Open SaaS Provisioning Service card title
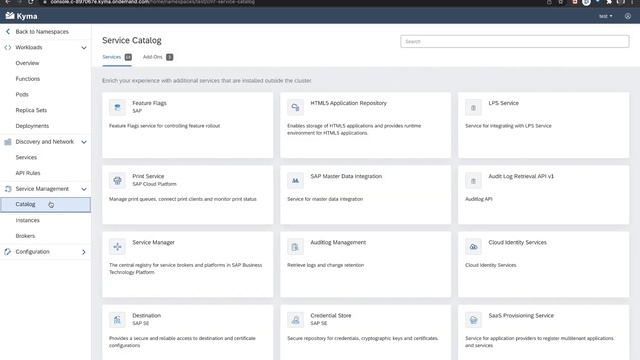The image size is (640, 360). (521, 315)
